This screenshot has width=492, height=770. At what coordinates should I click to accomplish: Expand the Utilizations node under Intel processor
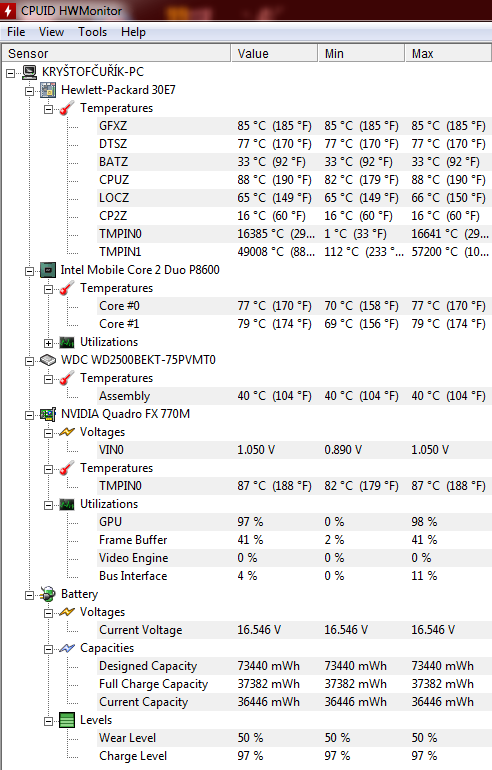(x=48, y=343)
